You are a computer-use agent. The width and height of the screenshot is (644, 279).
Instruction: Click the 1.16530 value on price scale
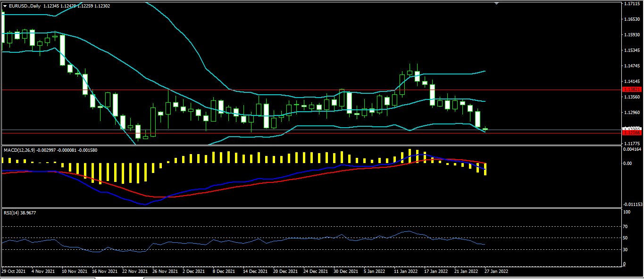[x=632, y=19]
